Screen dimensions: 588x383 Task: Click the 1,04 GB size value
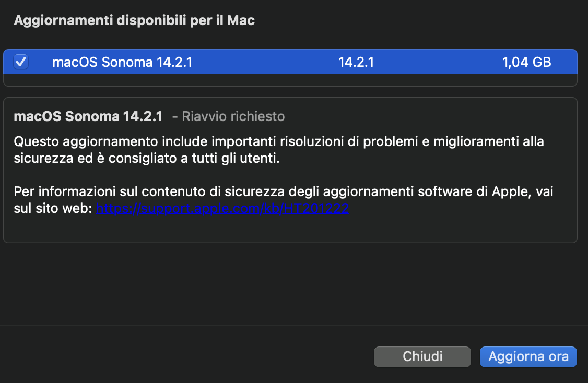pos(526,63)
